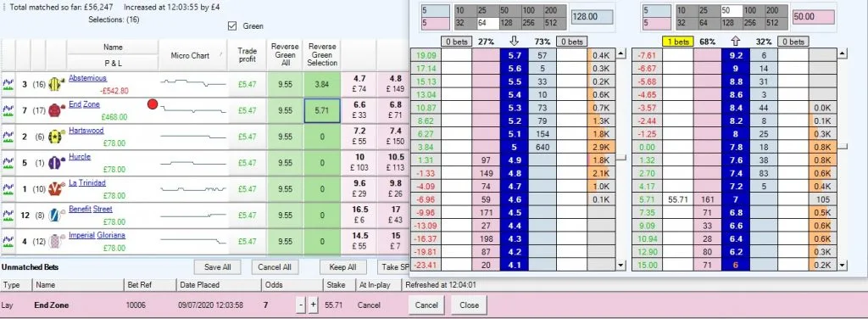Open the Abstemious runner link
The height and width of the screenshot is (319, 868).
tap(87, 78)
